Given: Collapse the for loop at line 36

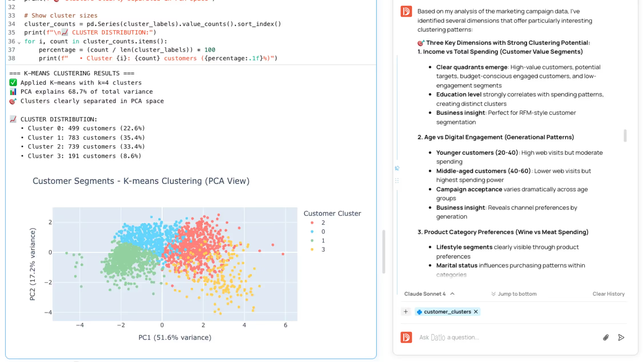Looking at the screenshot, I should tap(19, 42).
